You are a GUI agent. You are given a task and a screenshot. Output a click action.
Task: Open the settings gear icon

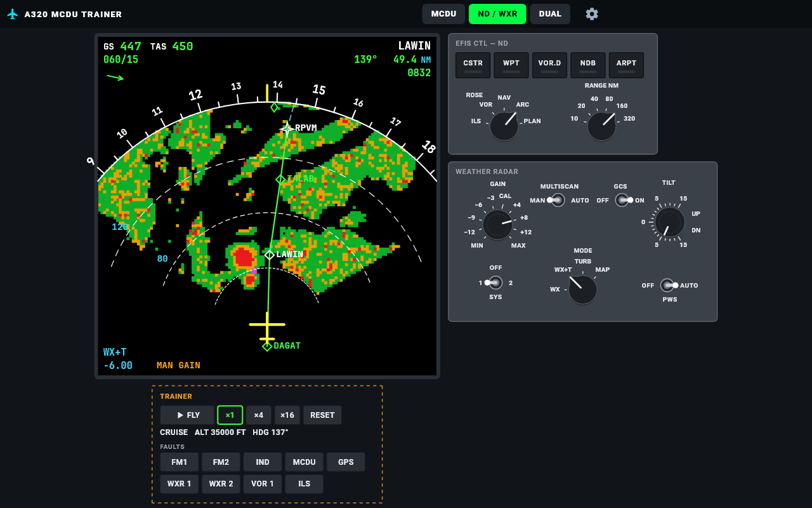point(592,14)
